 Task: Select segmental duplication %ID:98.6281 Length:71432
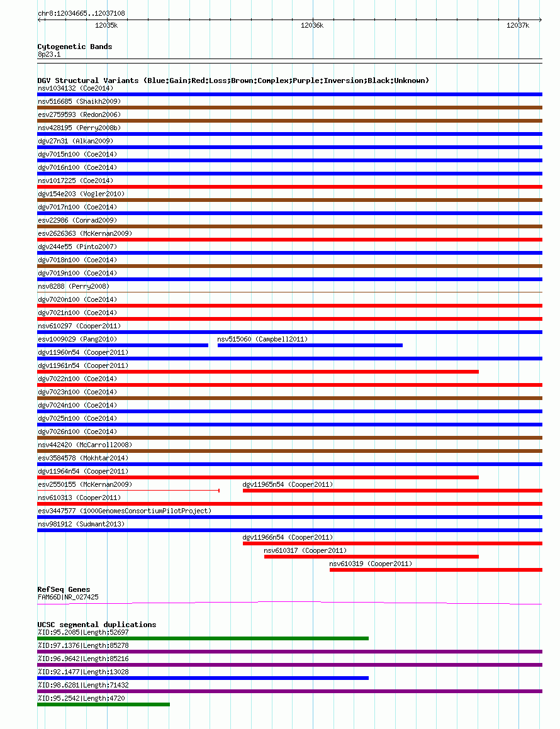point(83,686)
